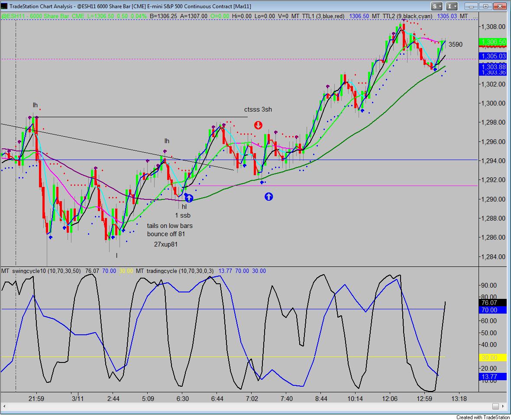
Task: Click the 10:14 time axis label
Action: point(355,398)
